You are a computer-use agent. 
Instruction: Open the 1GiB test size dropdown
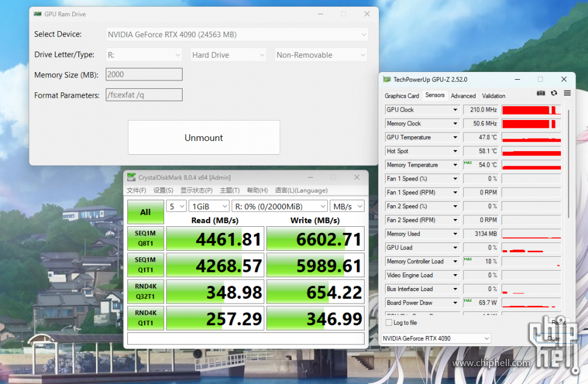click(x=209, y=206)
